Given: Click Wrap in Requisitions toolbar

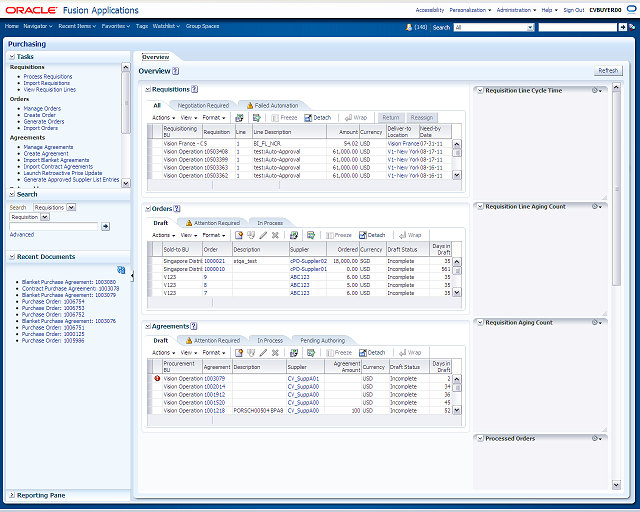Looking at the screenshot, I should 356,118.
